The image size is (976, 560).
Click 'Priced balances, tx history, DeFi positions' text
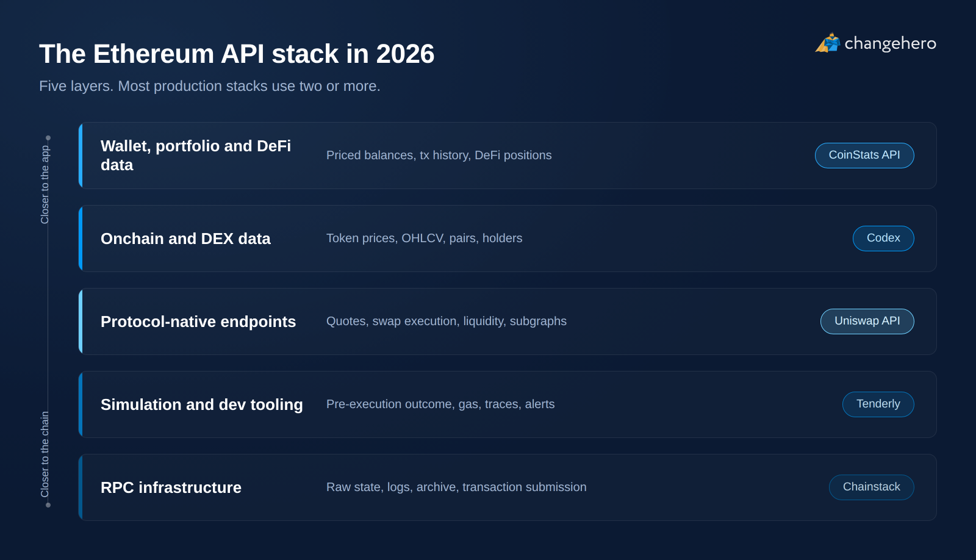tap(439, 156)
